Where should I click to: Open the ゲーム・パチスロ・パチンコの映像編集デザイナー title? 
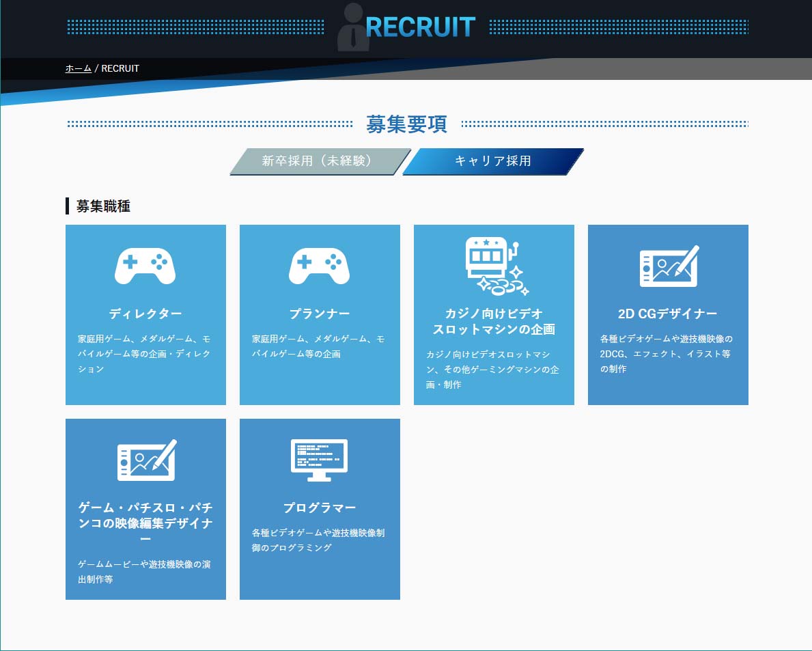145,523
